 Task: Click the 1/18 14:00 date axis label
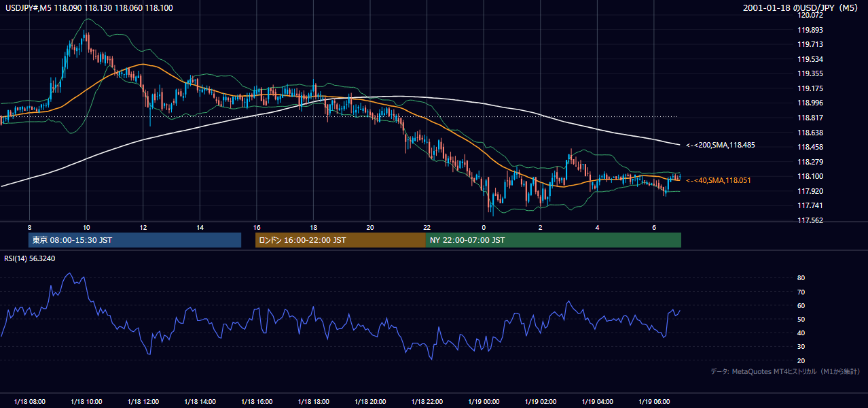200,402
